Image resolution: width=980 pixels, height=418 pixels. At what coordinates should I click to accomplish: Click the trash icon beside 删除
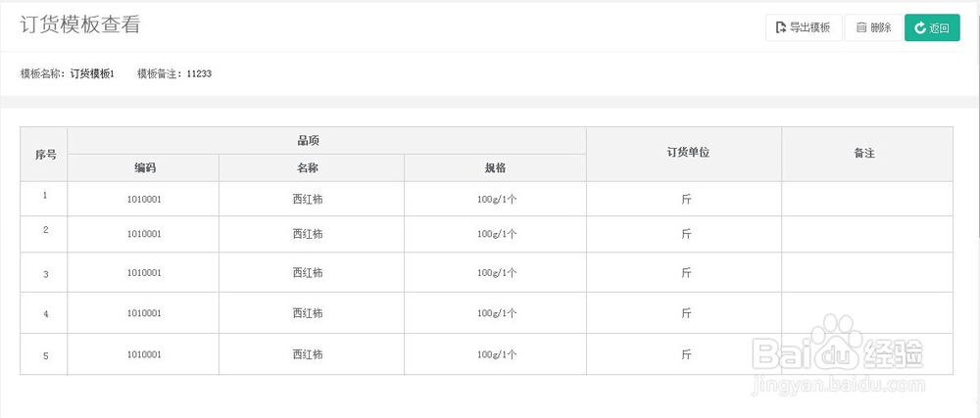pyautogui.click(x=861, y=27)
